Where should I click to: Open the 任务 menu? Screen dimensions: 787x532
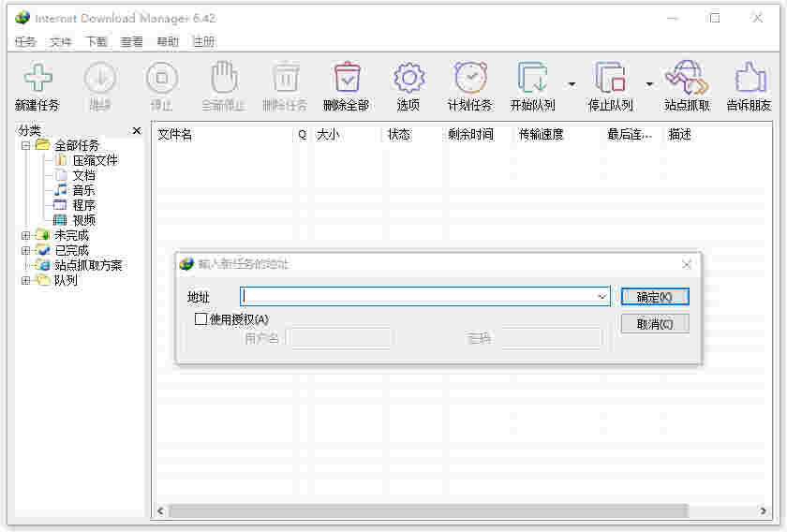pyautogui.click(x=25, y=41)
